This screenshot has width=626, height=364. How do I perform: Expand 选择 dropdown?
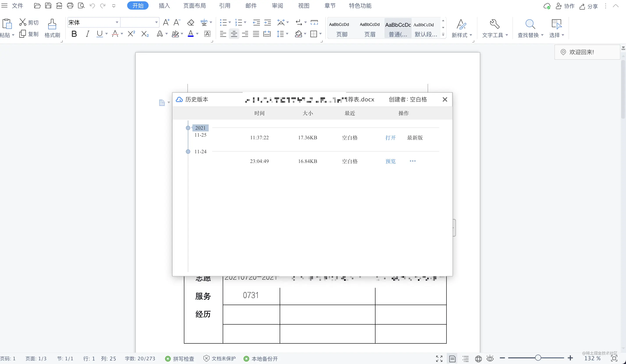tap(563, 35)
